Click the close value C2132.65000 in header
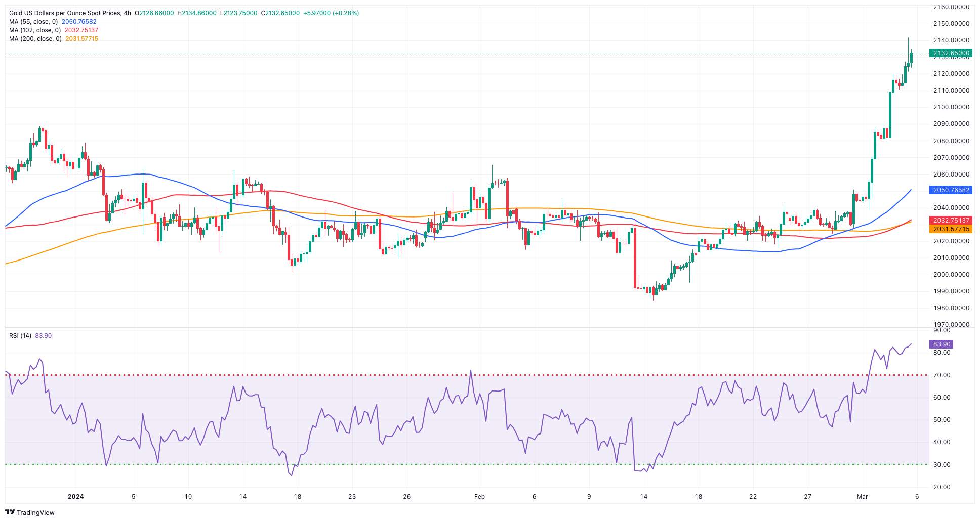980x521 pixels. coord(280,13)
